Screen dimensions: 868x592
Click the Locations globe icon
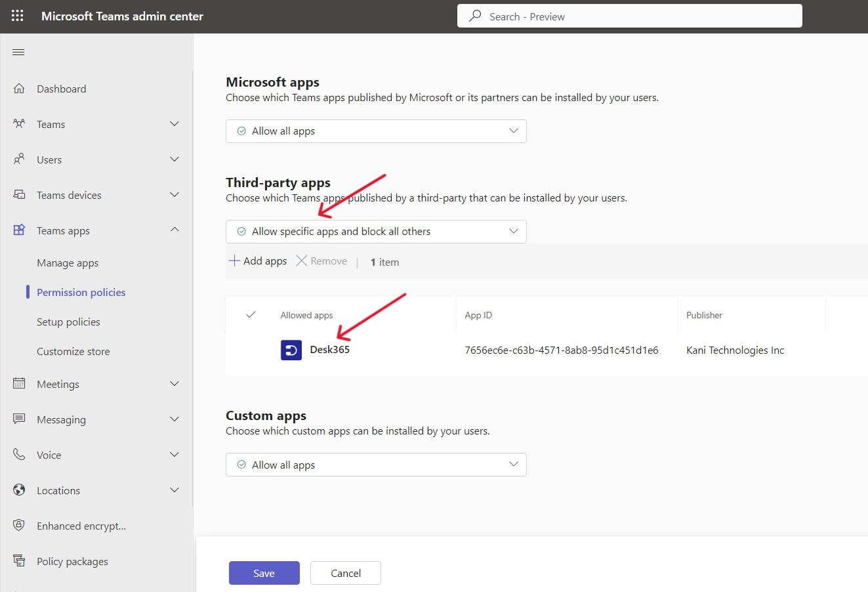click(19, 490)
